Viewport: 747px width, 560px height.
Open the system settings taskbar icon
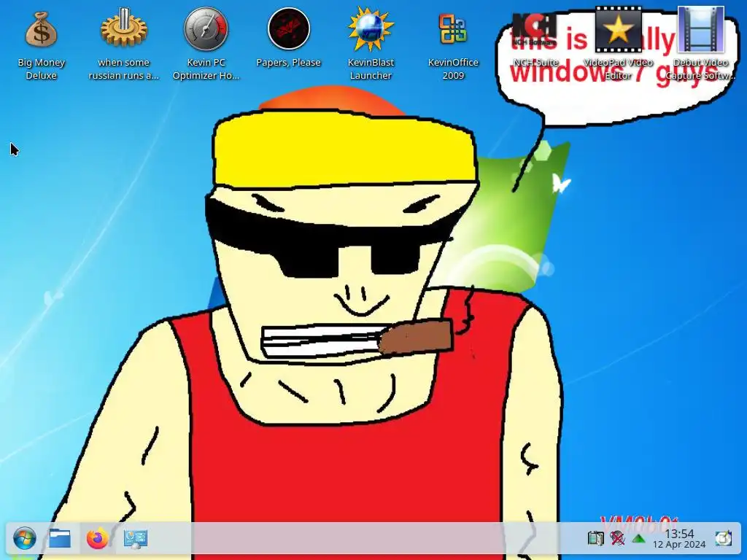coord(135,539)
